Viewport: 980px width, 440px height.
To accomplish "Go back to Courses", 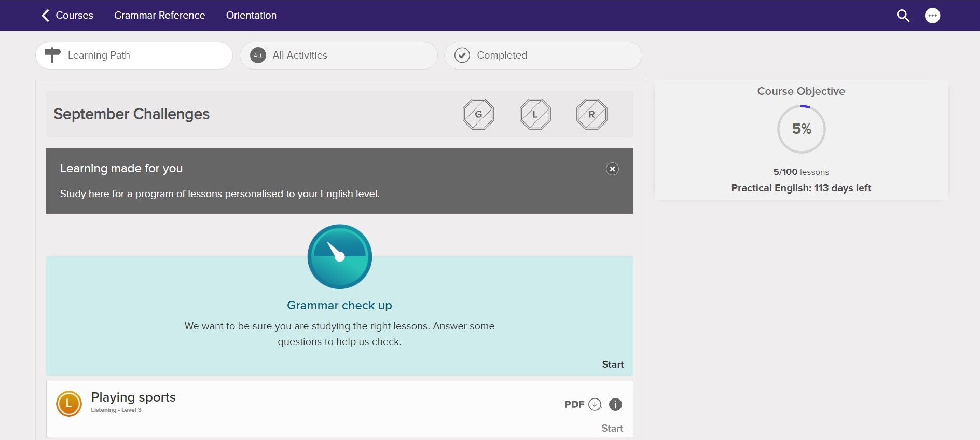I will [67, 16].
